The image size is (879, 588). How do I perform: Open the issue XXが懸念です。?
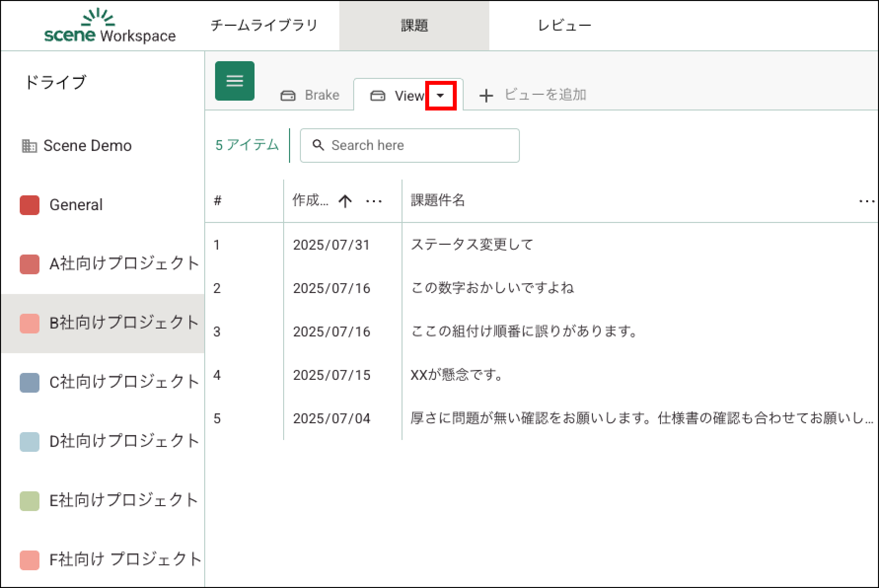click(x=457, y=375)
